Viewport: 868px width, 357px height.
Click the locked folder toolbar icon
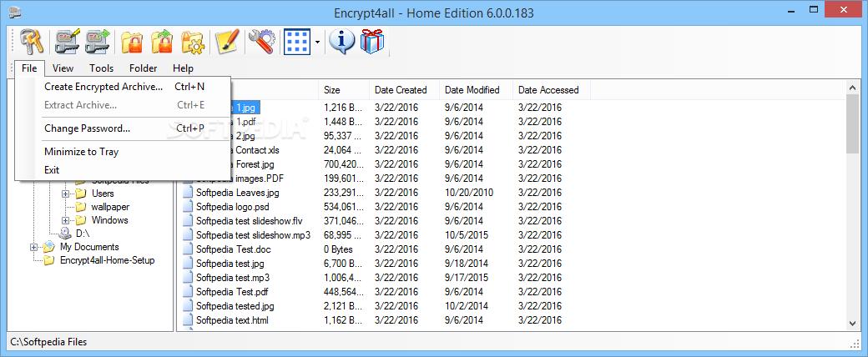(132, 42)
